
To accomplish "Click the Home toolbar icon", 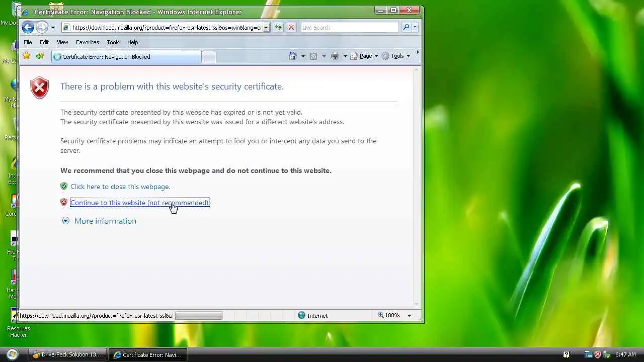I will [293, 56].
